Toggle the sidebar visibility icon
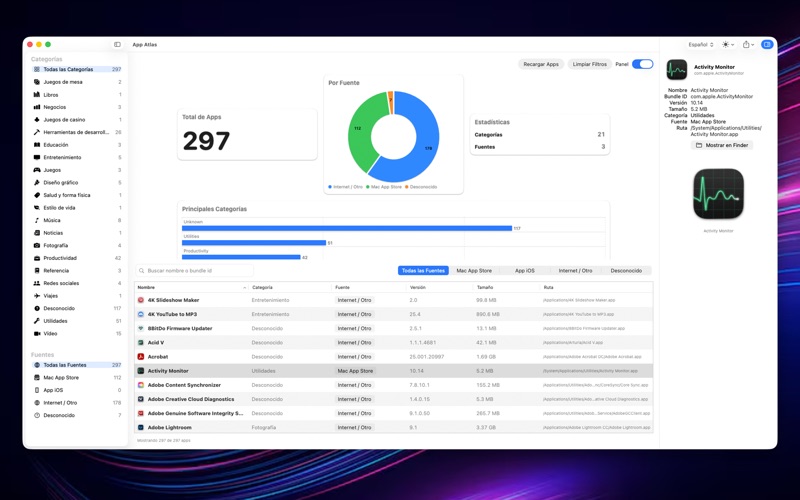This screenshot has height=500, width=800. (117, 44)
